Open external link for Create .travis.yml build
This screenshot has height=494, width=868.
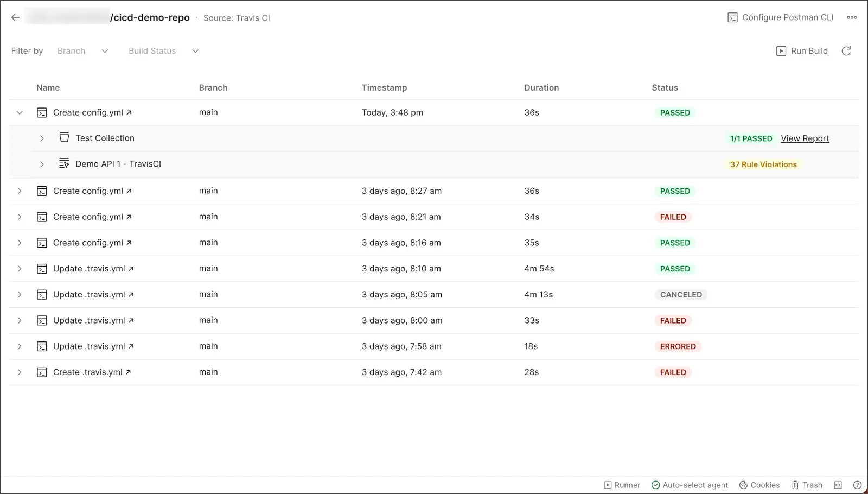(x=129, y=372)
